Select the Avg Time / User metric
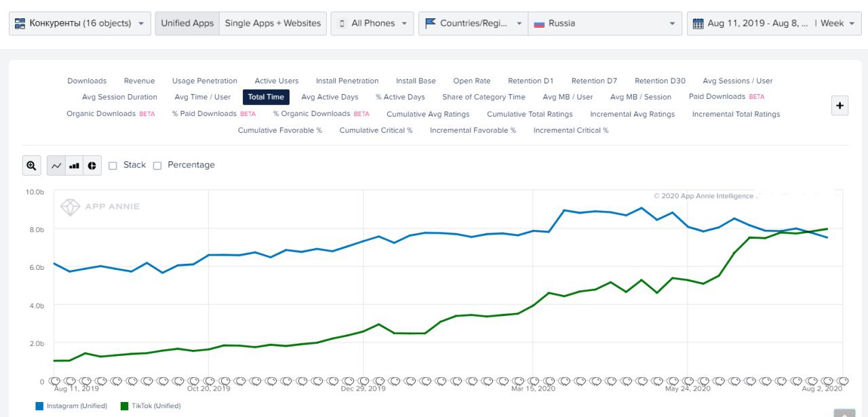This screenshot has height=417, width=868. coord(203,97)
